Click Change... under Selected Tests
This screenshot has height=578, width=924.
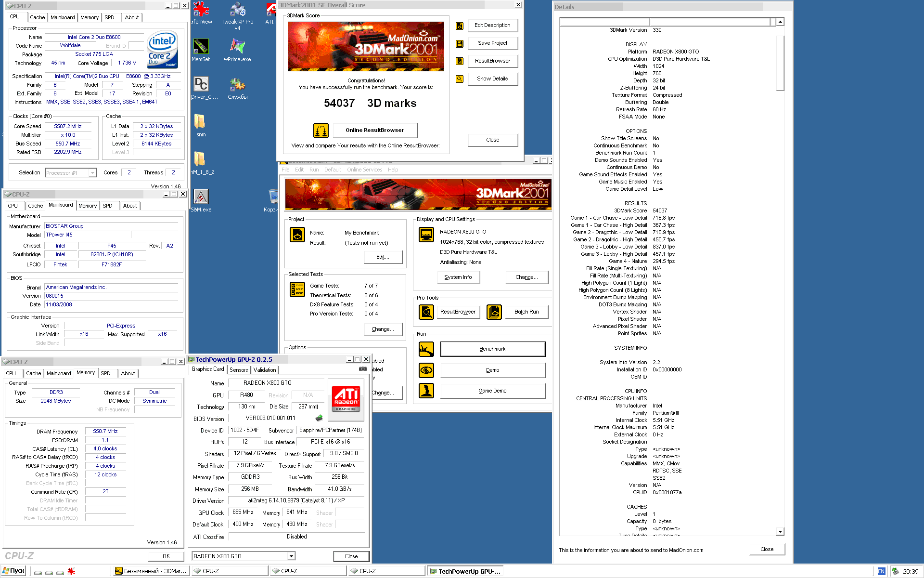tap(383, 329)
